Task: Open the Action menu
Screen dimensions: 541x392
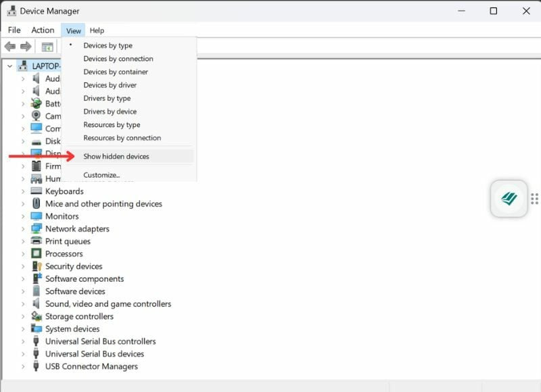Action: point(43,30)
